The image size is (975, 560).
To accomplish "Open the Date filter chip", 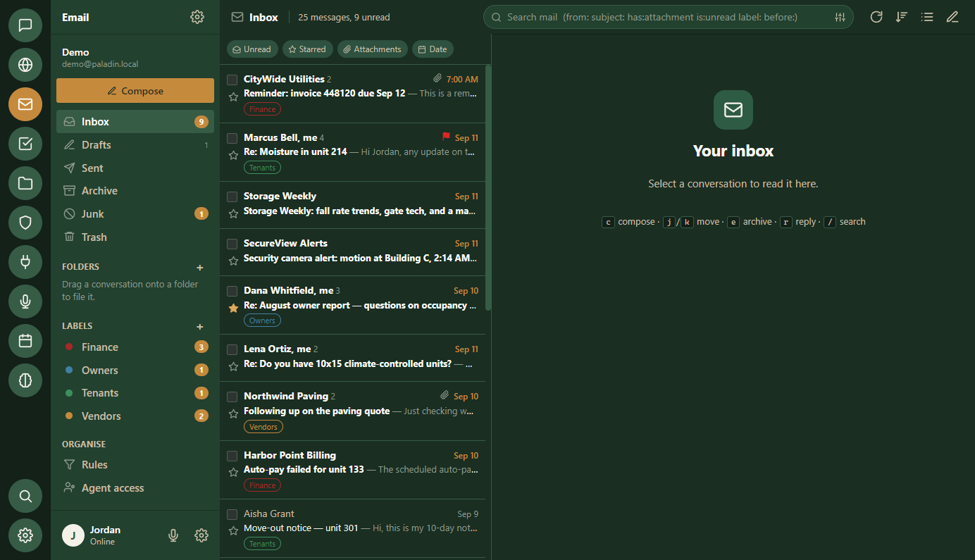I will click(x=433, y=49).
